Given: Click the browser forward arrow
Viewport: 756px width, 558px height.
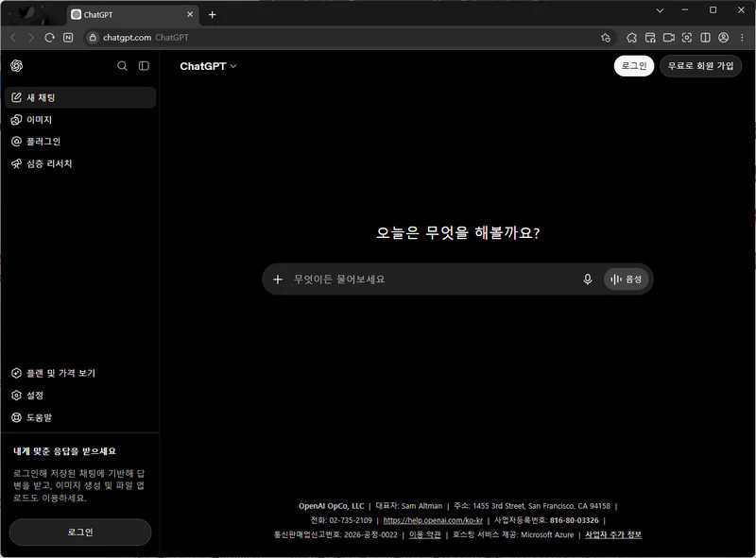Looking at the screenshot, I should [31, 38].
